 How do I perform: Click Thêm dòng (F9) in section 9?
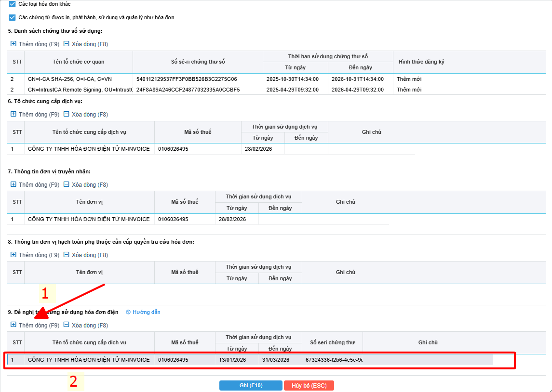pyautogui.click(x=35, y=326)
